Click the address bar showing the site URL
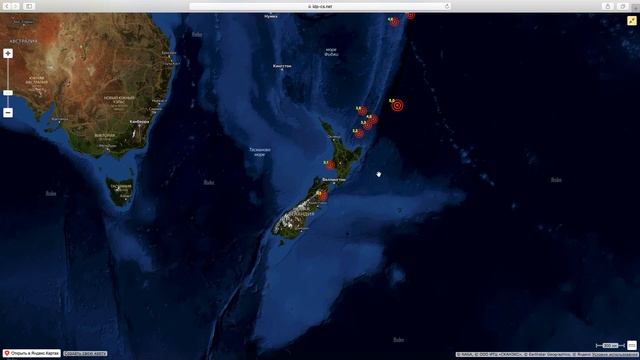The width and height of the screenshot is (640, 360). point(320,6)
